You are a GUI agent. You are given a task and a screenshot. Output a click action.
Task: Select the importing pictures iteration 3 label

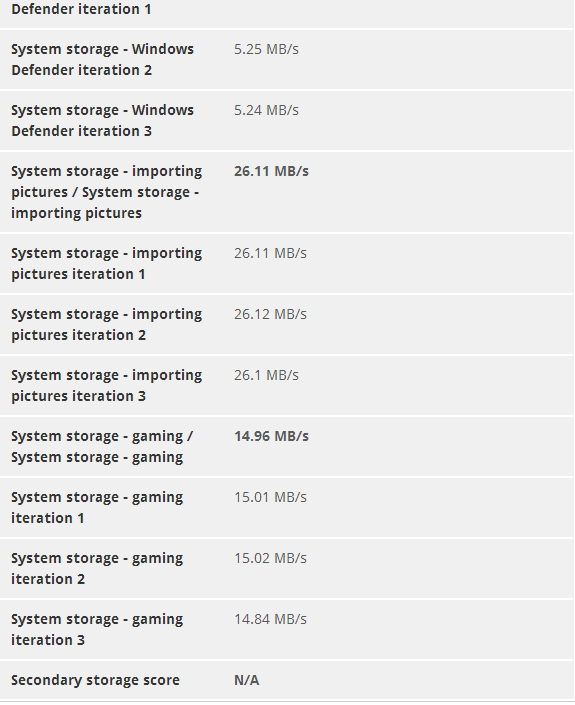pyautogui.click(x=107, y=386)
